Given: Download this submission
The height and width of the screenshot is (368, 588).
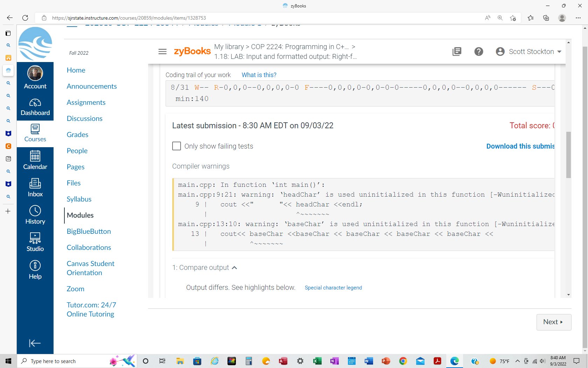Looking at the screenshot, I should coord(520,146).
